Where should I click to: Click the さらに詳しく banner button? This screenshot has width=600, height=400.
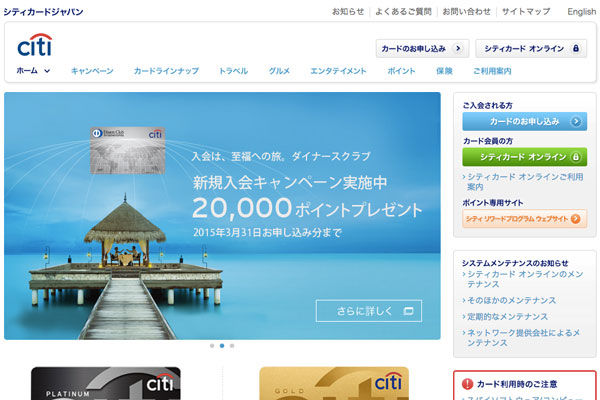369,311
